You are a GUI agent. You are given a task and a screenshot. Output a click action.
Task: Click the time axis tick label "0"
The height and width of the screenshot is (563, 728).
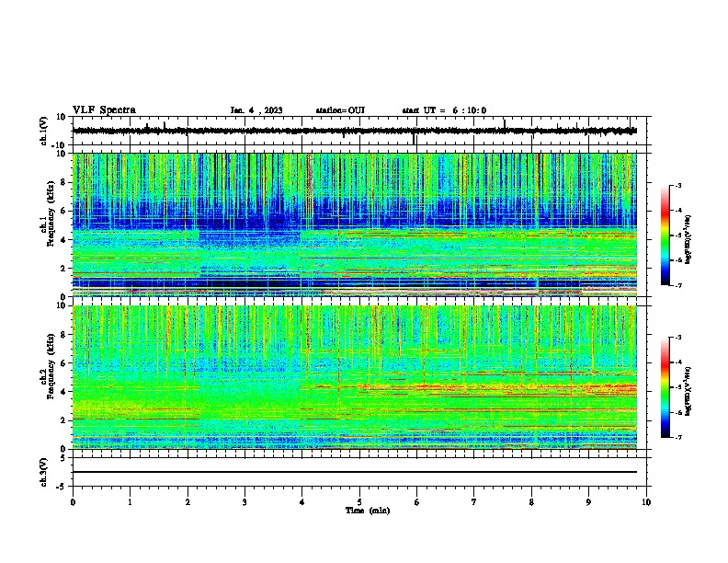click(x=73, y=502)
